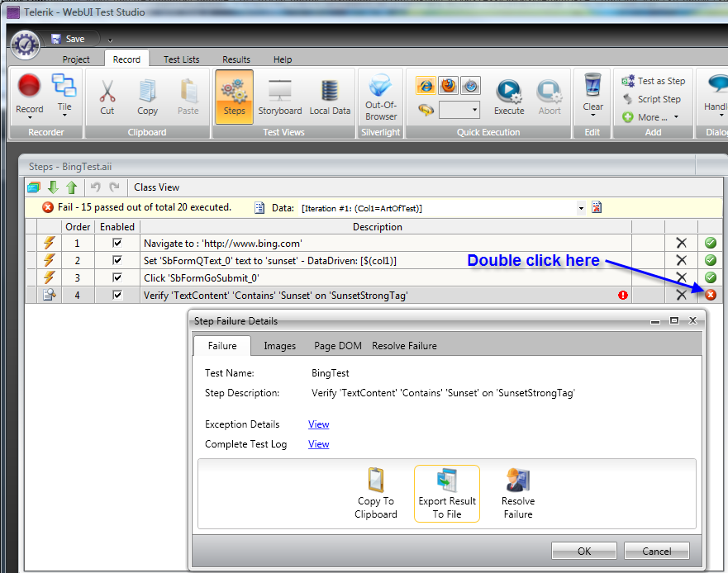The width and height of the screenshot is (728, 573).
Task: Click the Class View toolbar button
Action: 156,187
